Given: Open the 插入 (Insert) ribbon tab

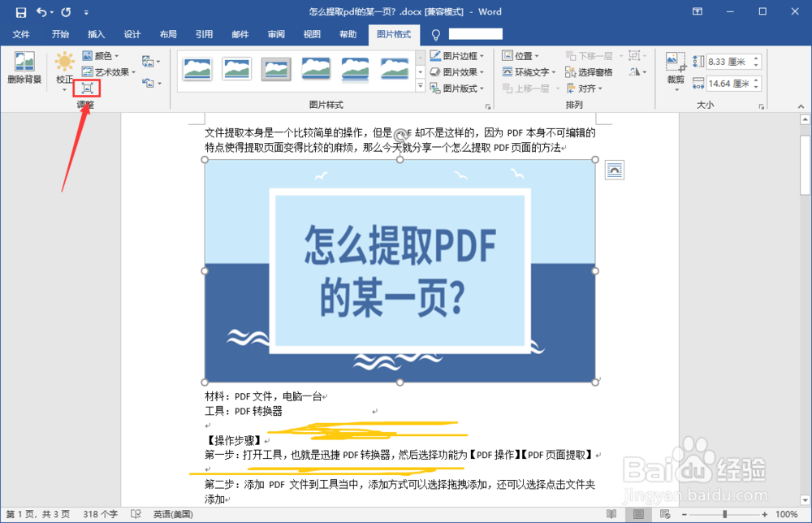Looking at the screenshot, I should (96, 34).
